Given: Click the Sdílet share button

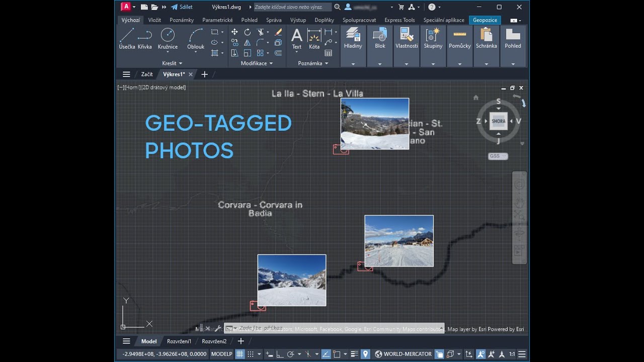Looking at the screenshot, I should (182, 7).
